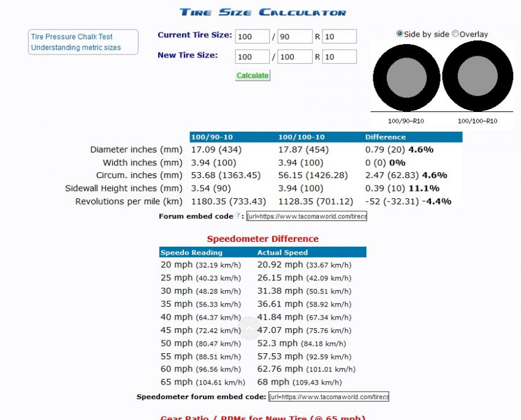Click the Speedo Reading column header
This screenshot has width=521, height=420.
[191, 253]
